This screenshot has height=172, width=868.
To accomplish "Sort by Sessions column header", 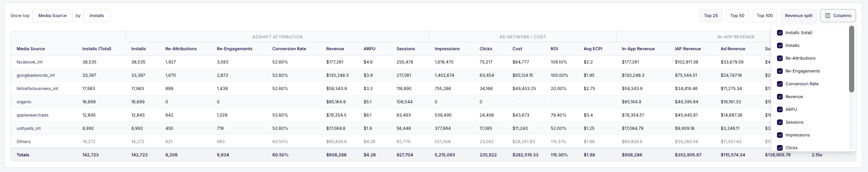I will (406, 49).
